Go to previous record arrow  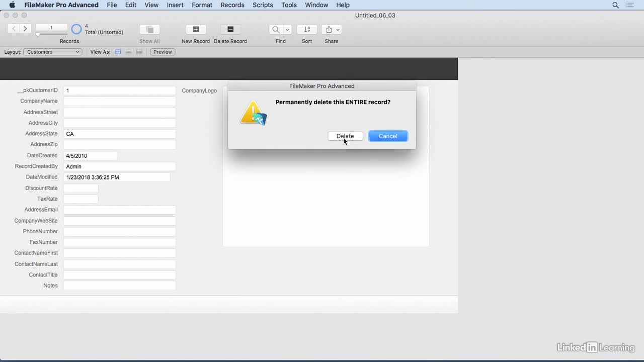tap(14, 29)
